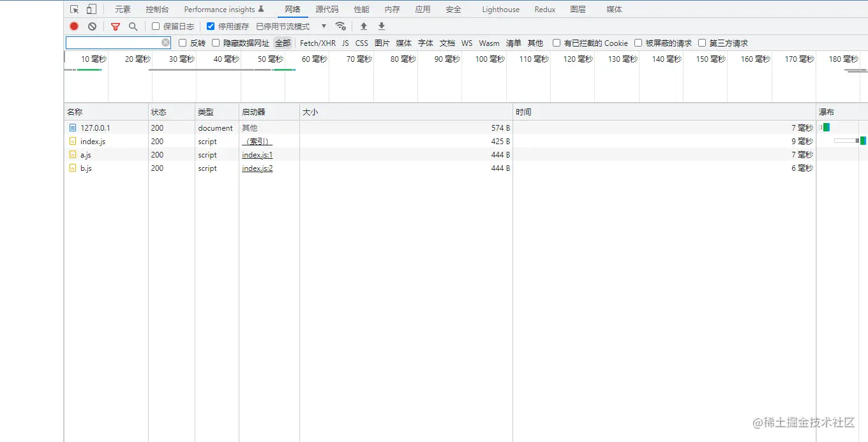Image resolution: width=868 pixels, height=442 pixels.
Task: Sort by the 大小 column header
Action: (x=406, y=112)
